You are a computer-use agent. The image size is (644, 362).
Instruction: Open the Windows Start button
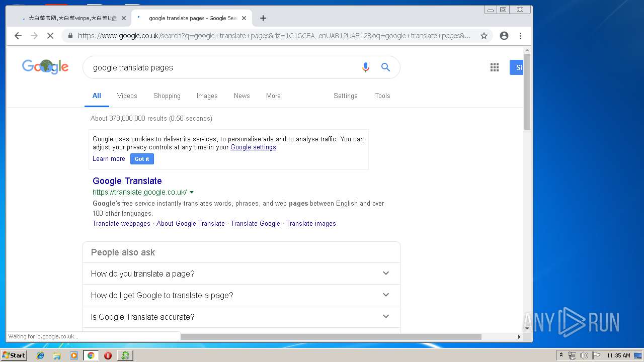coord(14,355)
